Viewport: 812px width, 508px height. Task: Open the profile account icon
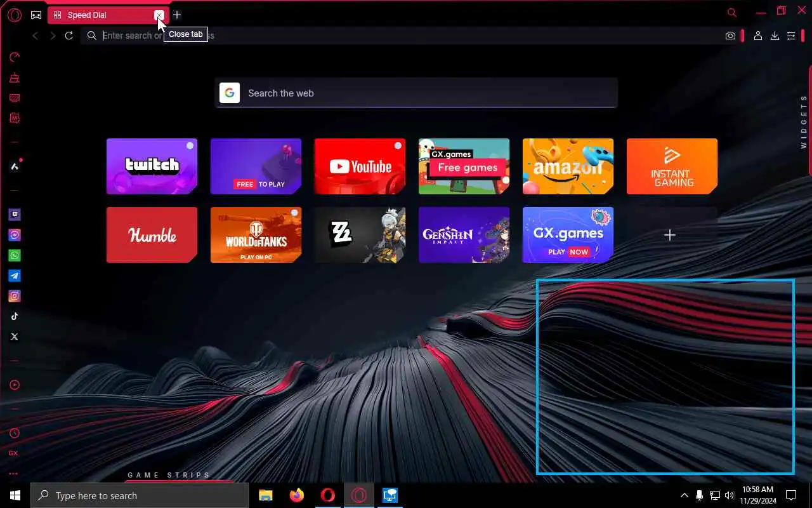point(757,36)
